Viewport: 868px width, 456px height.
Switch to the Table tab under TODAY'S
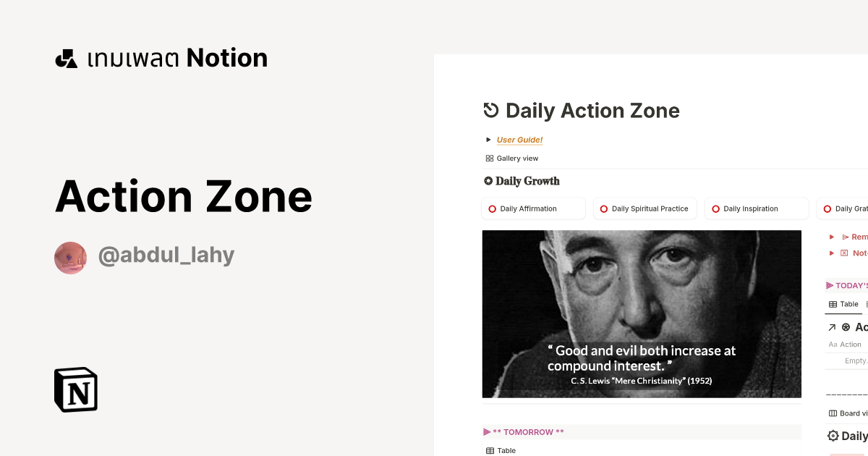pos(843,304)
